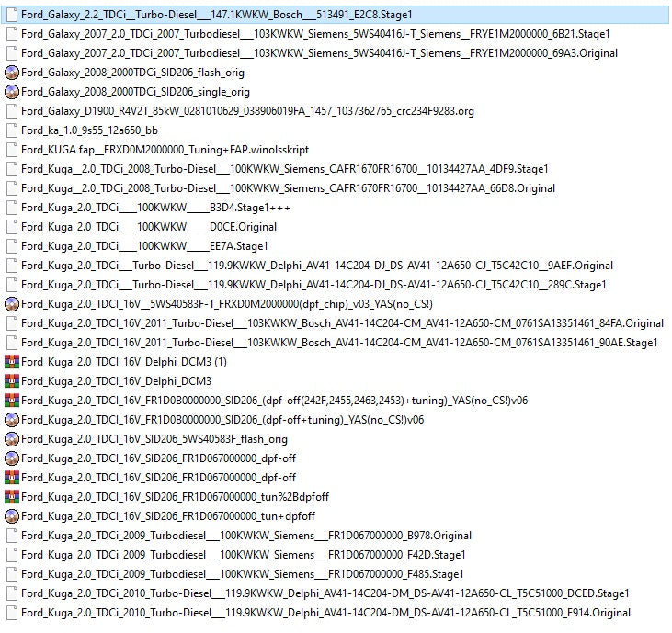
Task: Select Ford_Kuga 100KW D0CE.Original file
Action: pos(148,227)
